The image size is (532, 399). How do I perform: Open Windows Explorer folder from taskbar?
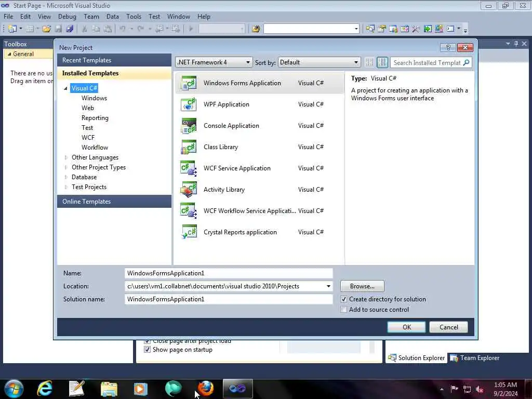(109, 389)
